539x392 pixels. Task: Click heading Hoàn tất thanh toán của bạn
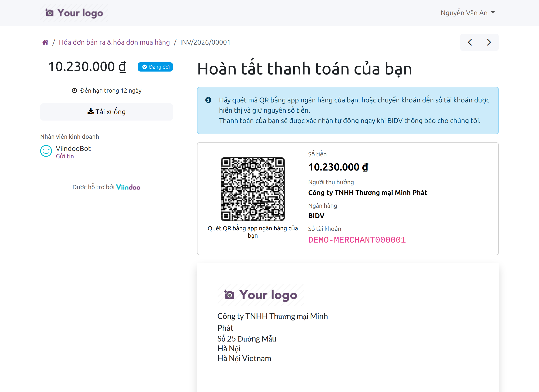click(x=305, y=68)
